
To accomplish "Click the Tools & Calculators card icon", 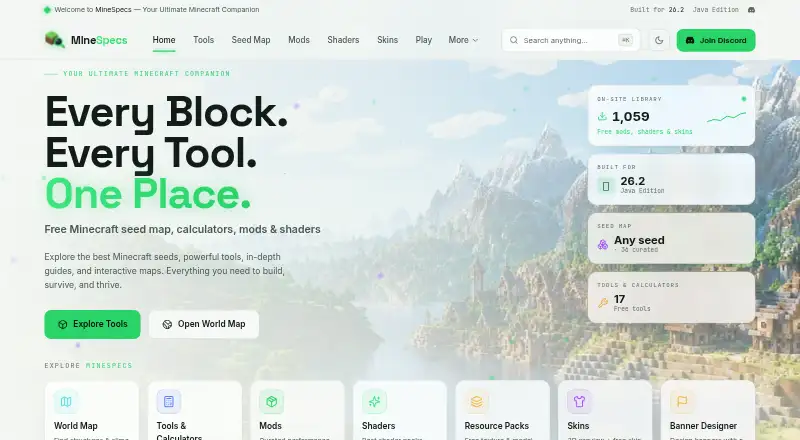I will point(169,402).
